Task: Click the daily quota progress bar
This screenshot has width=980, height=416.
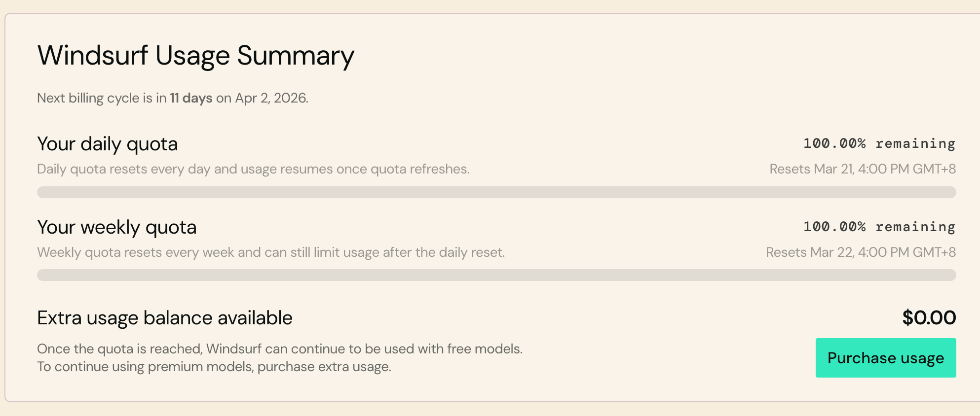Action: [x=496, y=192]
